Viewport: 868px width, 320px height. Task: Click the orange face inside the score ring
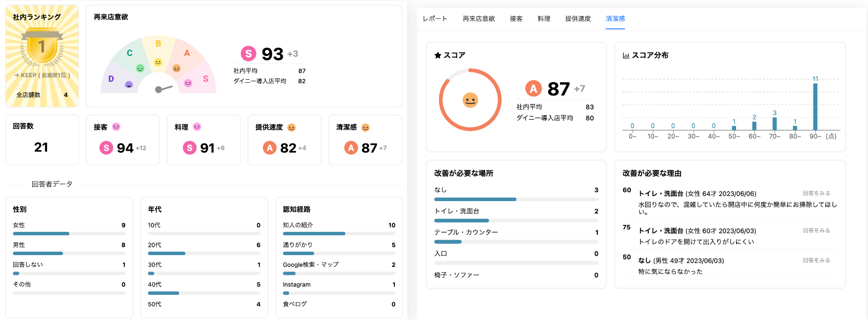point(470,100)
